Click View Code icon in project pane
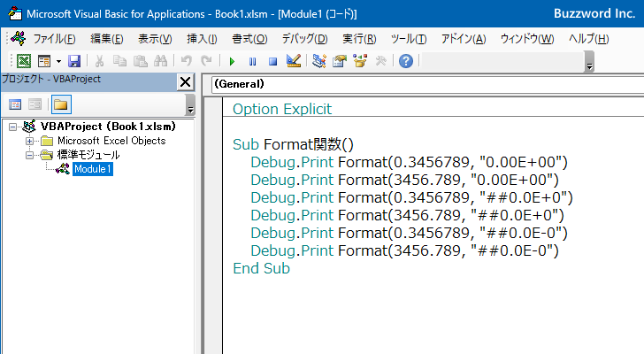 pos(15,104)
